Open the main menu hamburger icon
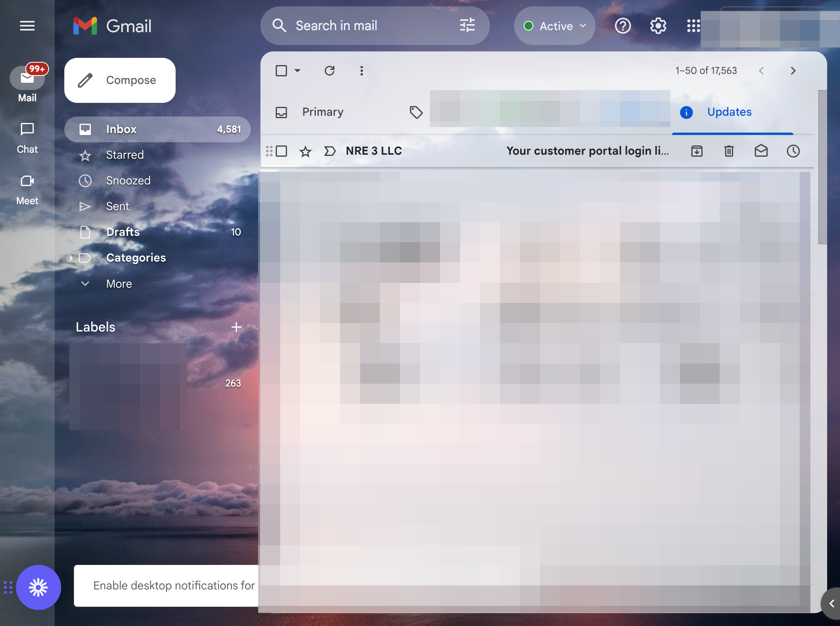This screenshot has width=840, height=626. pyautogui.click(x=27, y=26)
